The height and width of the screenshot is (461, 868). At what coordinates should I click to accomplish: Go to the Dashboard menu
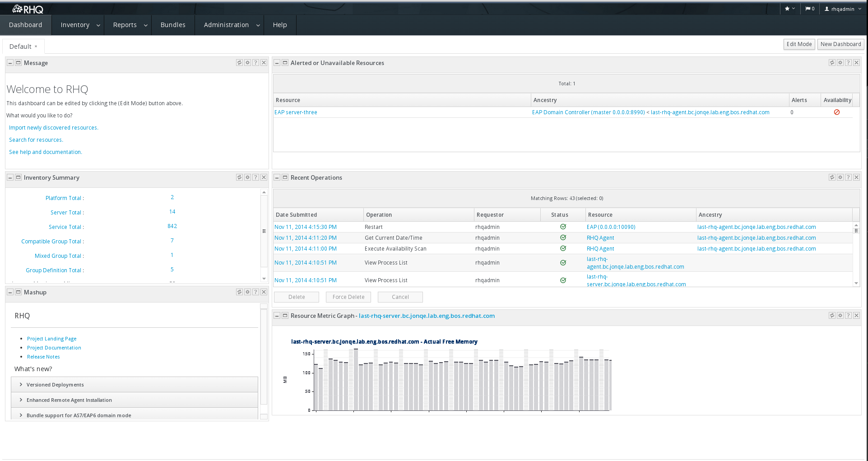click(x=26, y=25)
